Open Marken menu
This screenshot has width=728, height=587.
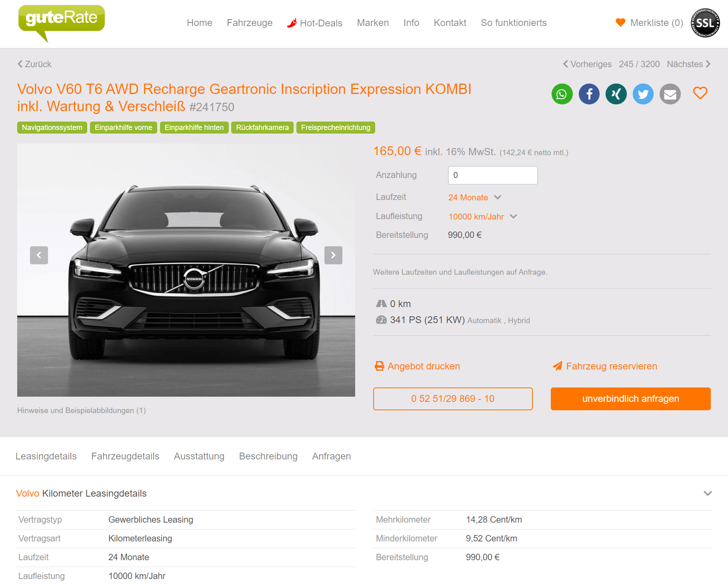click(373, 23)
